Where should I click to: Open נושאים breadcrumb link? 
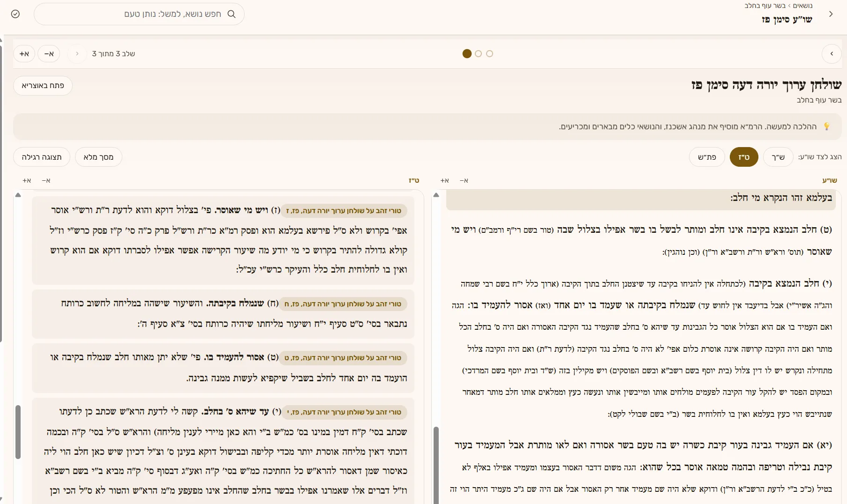pyautogui.click(x=803, y=6)
